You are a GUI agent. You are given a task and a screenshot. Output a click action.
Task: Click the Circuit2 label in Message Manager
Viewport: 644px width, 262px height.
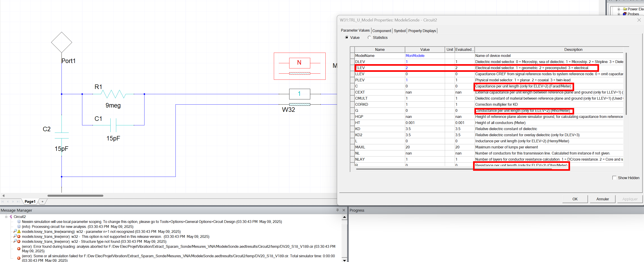[x=19, y=217]
